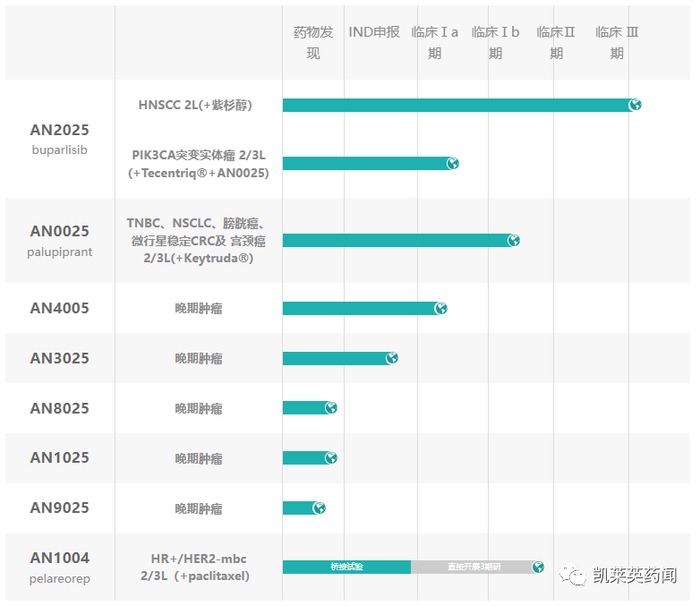Image resolution: width=700 pixels, height=606 pixels.
Task: Click the palupiprant label
Action: pos(59,252)
